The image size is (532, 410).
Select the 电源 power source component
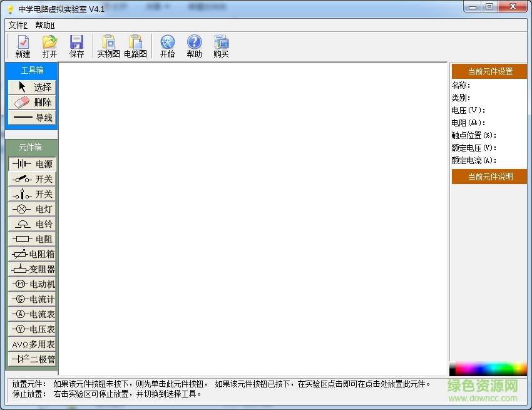click(32, 164)
